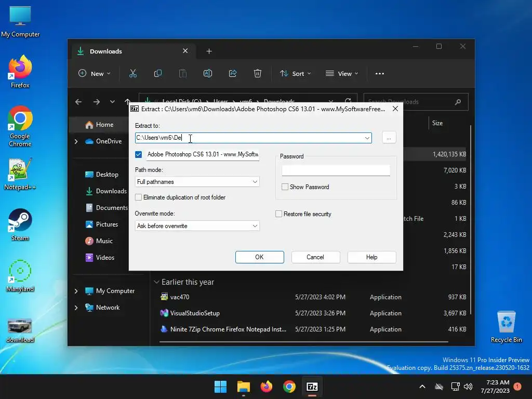Click the Copy icon in Explorer toolbar
This screenshot has height=399, width=532.
click(158, 74)
